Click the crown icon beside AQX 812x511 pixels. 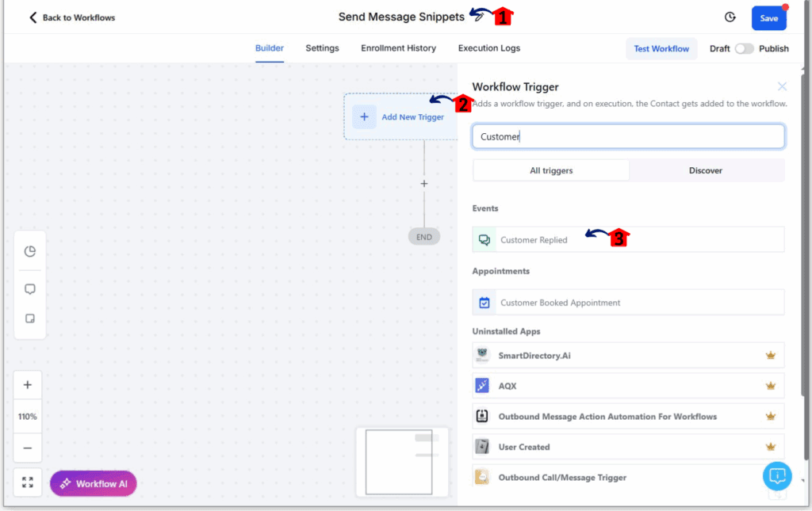click(x=771, y=386)
